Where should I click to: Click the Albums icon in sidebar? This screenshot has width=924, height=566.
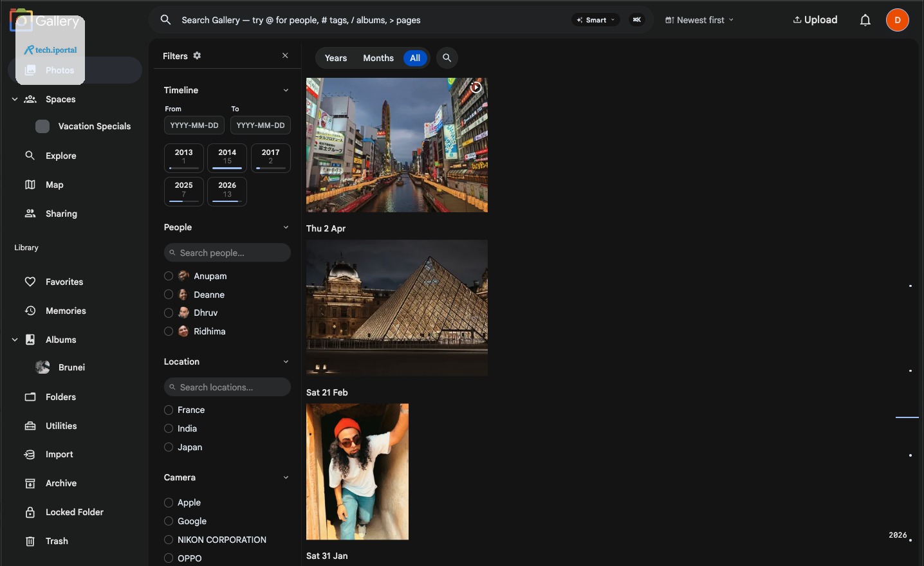[x=30, y=340]
